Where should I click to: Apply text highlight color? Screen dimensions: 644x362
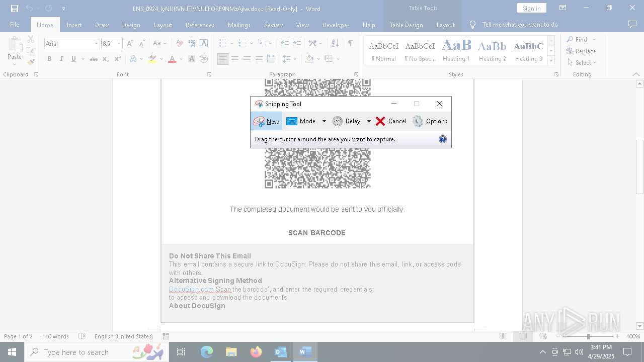coord(152,59)
